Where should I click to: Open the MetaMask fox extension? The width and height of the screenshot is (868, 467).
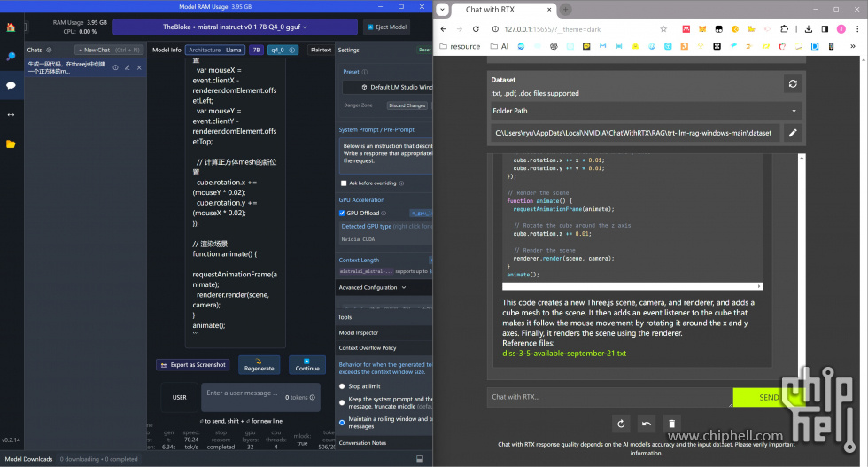pos(701,29)
